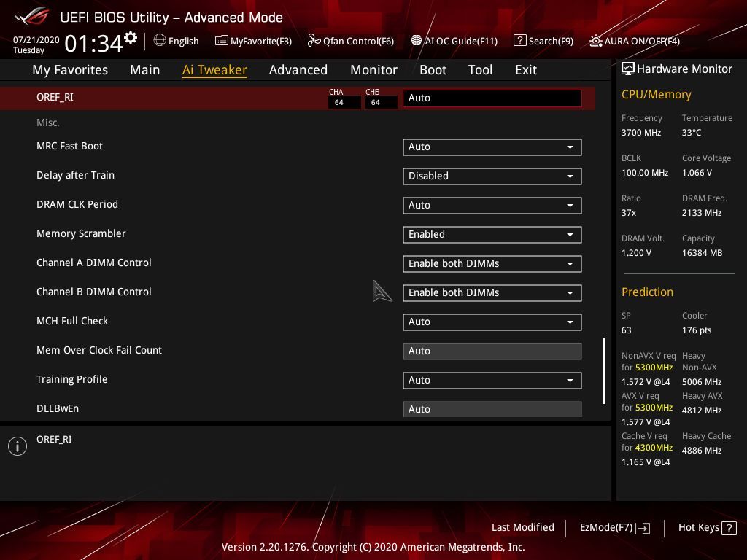Switch to Main tab
747x560 pixels.
[145, 70]
